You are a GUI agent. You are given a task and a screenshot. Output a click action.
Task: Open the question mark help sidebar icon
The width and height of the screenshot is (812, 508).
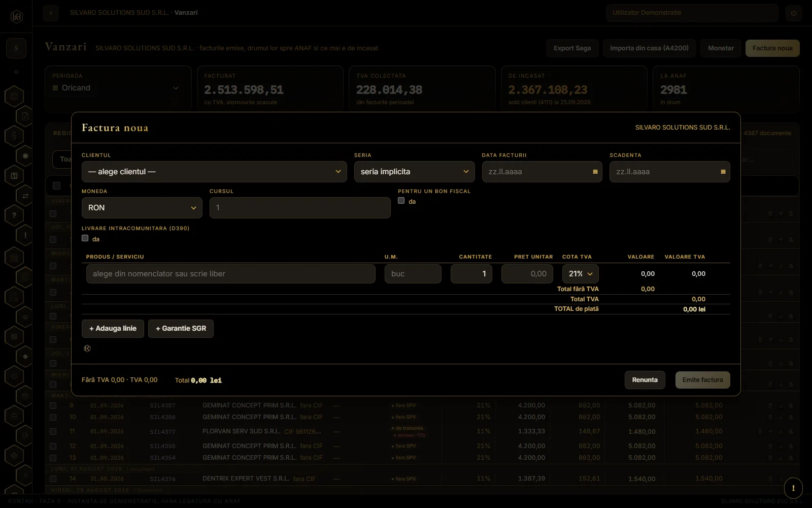(x=14, y=215)
